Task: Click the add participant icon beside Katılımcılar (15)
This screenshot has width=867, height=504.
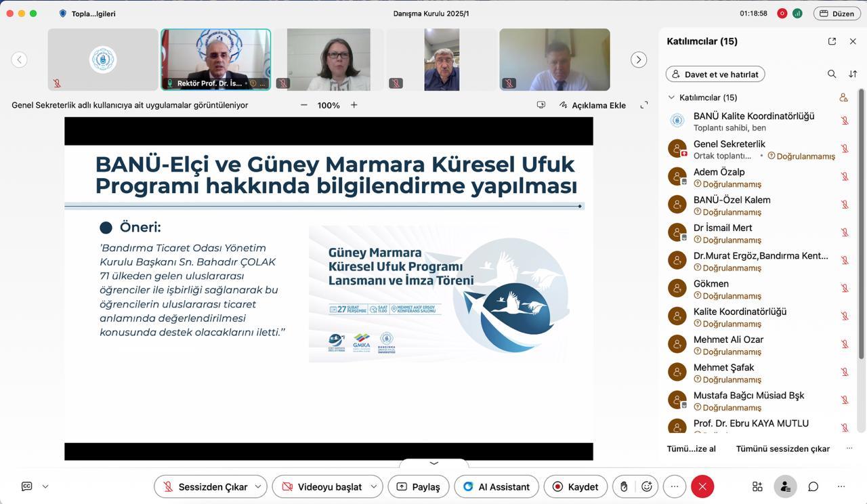Action: (x=843, y=98)
